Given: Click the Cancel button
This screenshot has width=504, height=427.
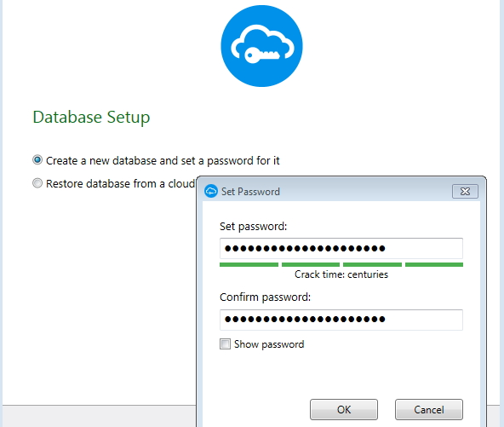Looking at the screenshot, I should pyautogui.click(x=429, y=410).
